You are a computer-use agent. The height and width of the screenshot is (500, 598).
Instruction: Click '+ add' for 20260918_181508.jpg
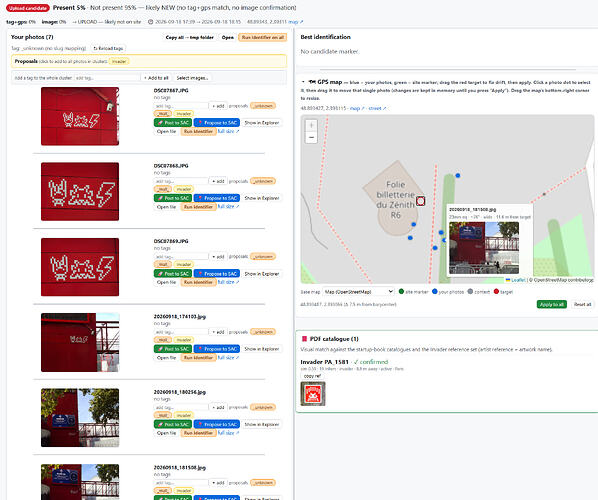click(218, 483)
